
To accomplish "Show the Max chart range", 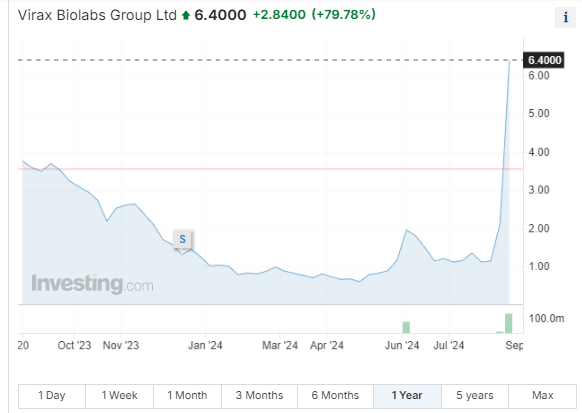I will pyautogui.click(x=542, y=396).
